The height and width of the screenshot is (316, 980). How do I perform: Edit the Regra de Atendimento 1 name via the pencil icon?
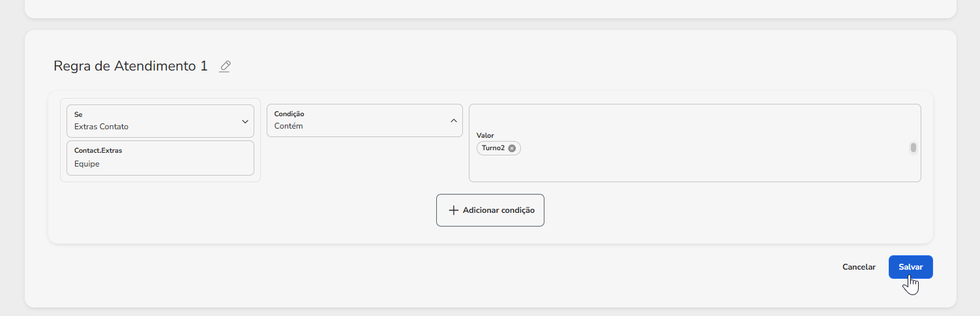tap(225, 66)
